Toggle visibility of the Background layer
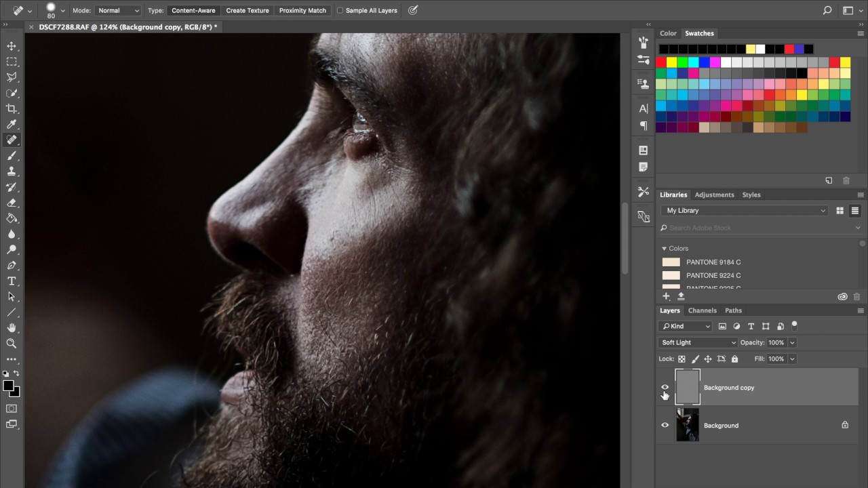Screen dimensions: 868x488 (x=665, y=425)
